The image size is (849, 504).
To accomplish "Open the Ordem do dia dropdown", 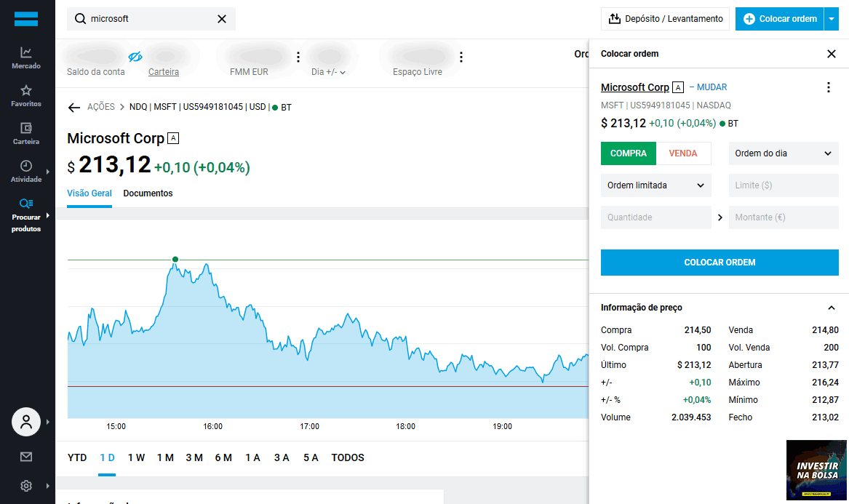I will (783, 153).
